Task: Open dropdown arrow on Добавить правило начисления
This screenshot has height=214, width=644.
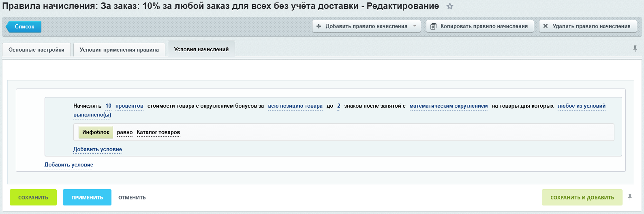Action: (x=415, y=26)
